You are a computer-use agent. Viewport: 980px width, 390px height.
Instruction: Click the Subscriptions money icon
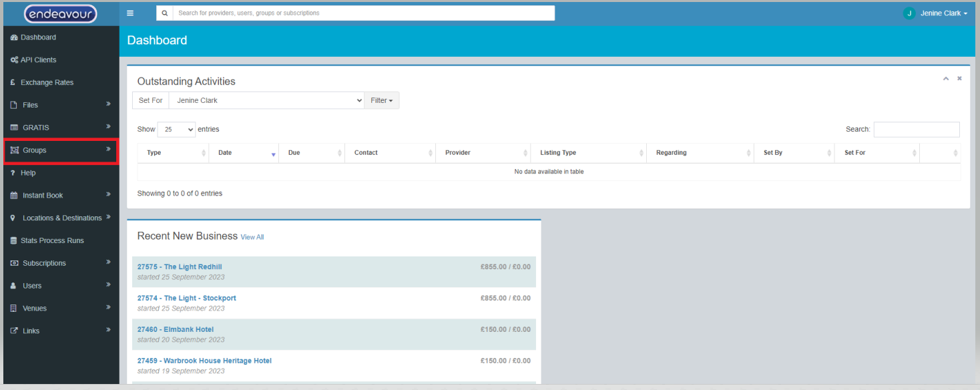click(x=14, y=263)
